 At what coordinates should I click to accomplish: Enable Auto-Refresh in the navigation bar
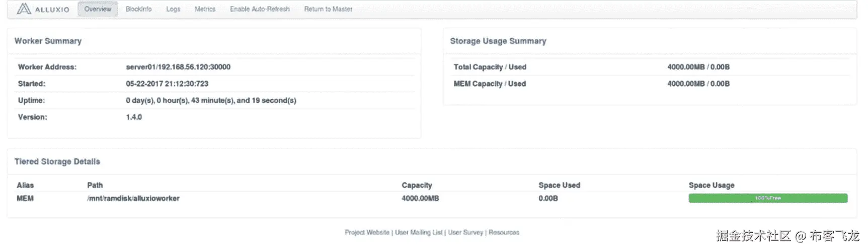coord(260,9)
